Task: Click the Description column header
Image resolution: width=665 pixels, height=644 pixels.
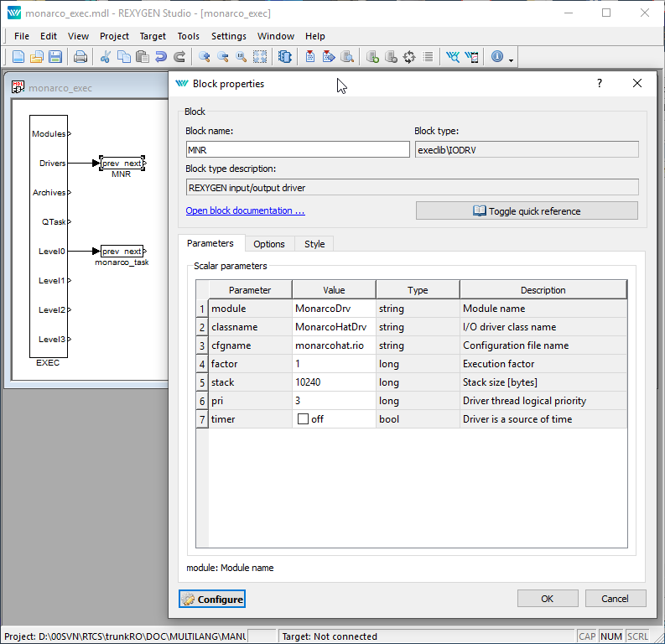Action: (543, 290)
